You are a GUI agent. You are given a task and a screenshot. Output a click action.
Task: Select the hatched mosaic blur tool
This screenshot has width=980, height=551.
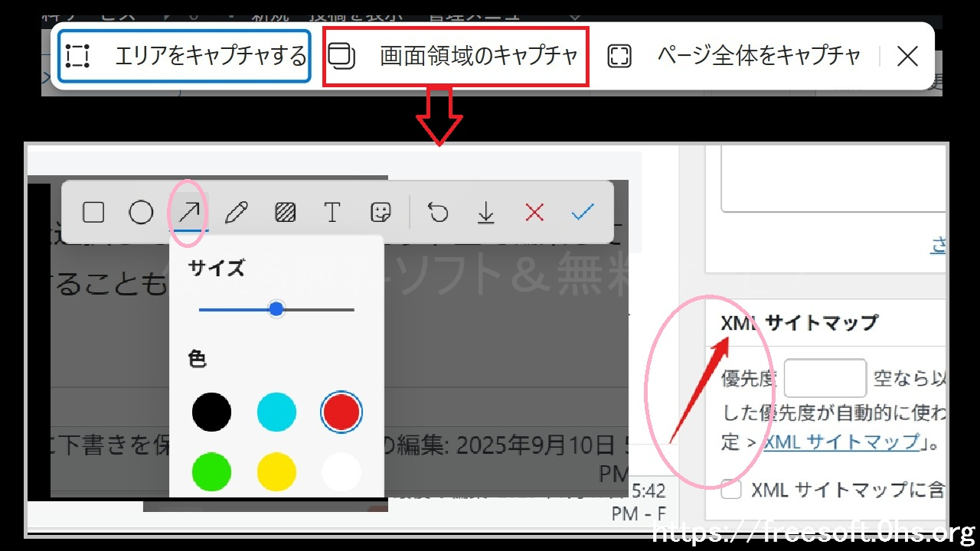285,212
